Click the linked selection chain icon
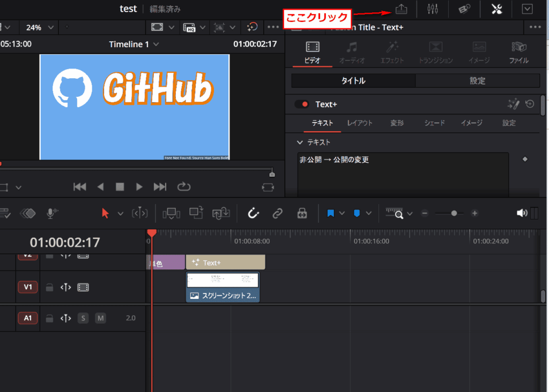 click(x=277, y=213)
